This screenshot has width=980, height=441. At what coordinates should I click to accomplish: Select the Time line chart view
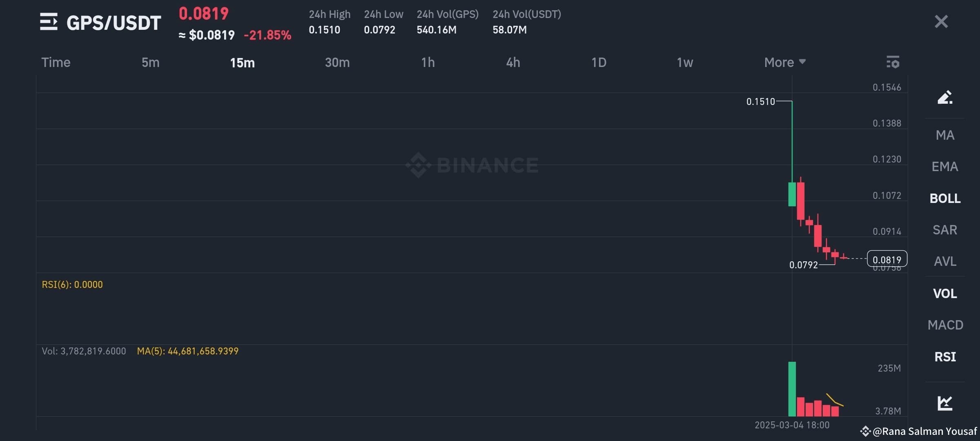click(x=56, y=62)
